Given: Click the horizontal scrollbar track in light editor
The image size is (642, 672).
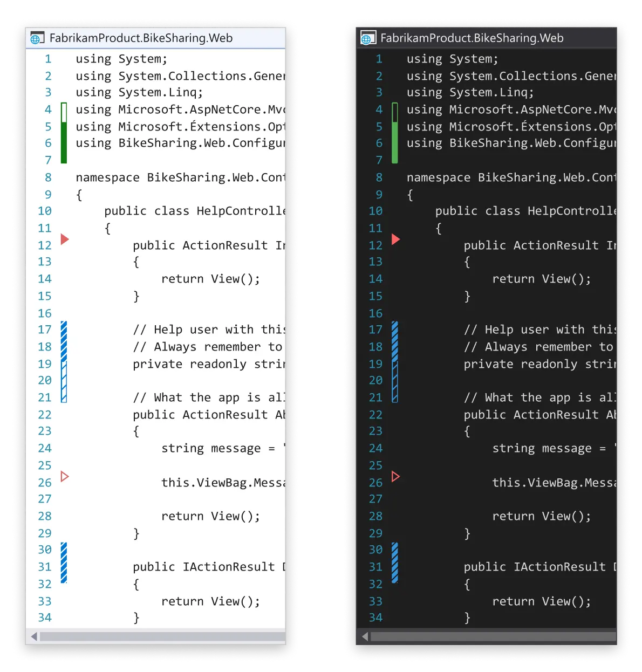Looking at the screenshot, I should click(162, 636).
